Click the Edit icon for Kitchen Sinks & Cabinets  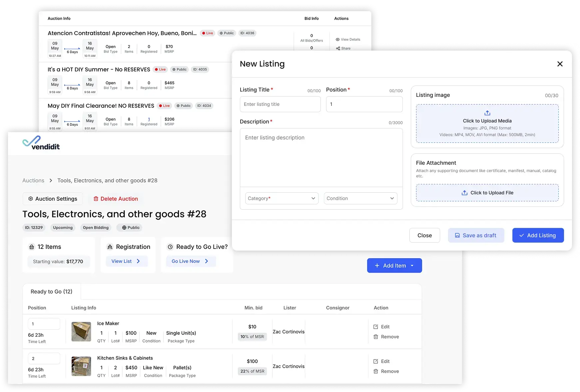376,361
